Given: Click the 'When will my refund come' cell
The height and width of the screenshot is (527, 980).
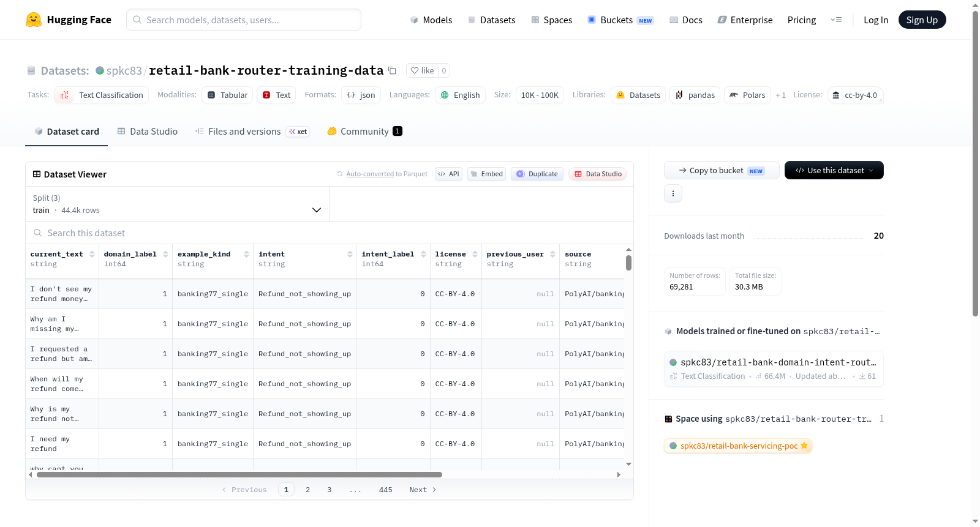Looking at the screenshot, I should click(62, 384).
